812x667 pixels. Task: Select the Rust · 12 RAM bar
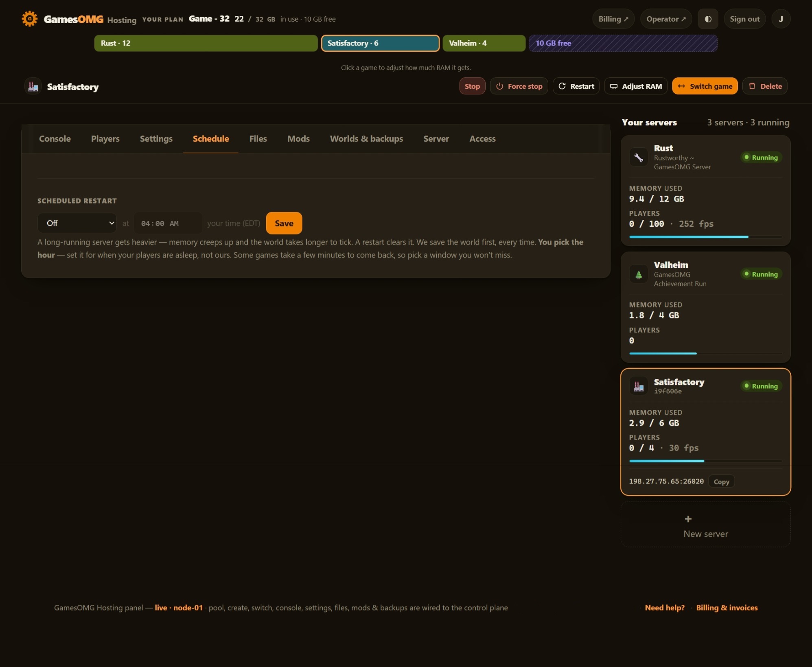click(x=206, y=43)
